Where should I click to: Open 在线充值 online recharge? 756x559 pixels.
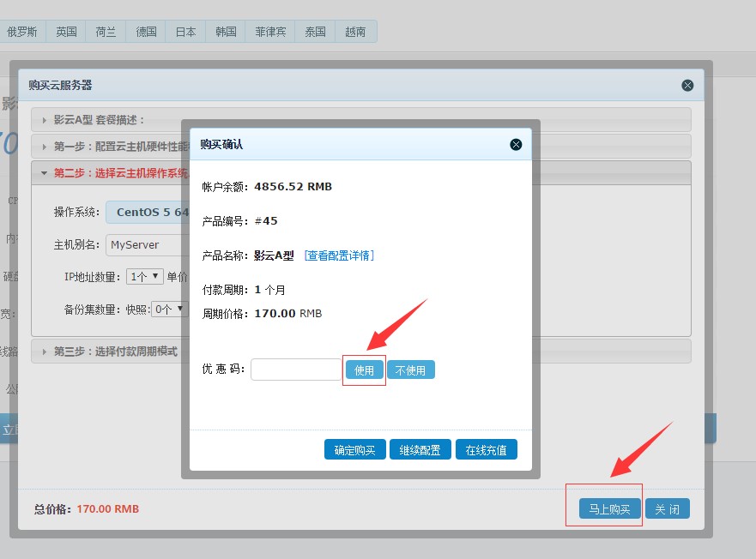click(486, 450)
